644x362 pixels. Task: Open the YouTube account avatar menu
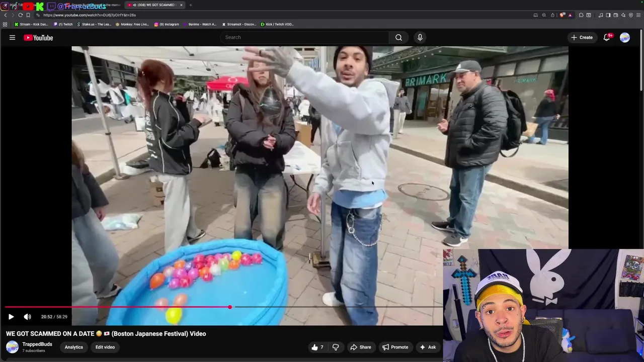[625, 38]
